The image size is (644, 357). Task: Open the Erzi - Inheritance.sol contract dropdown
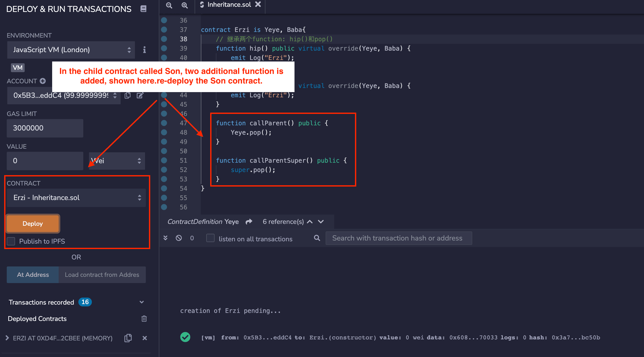tap(76, 198)
